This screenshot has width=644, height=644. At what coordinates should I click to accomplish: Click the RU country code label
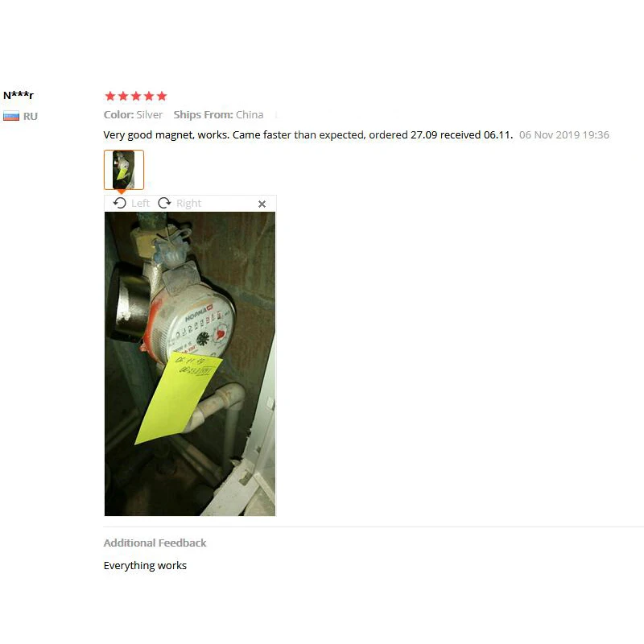tap(31, 116)
